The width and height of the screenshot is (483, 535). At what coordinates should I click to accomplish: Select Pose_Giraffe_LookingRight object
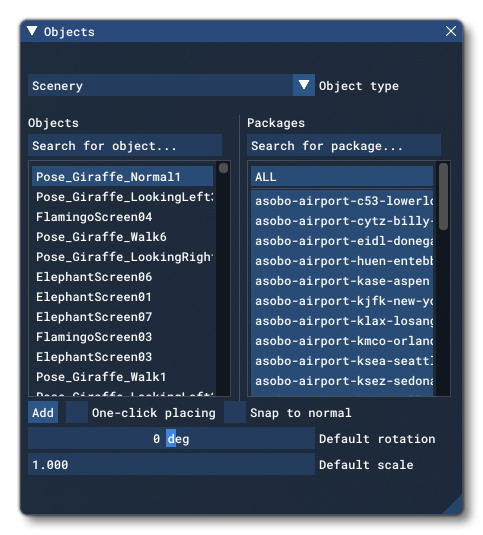122,257
